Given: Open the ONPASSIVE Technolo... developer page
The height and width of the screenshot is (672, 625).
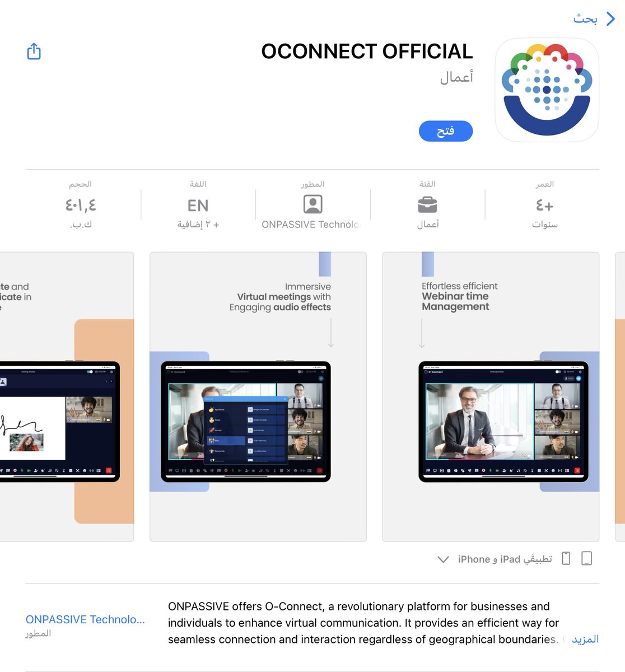Looking at the screenshot, I should [x=85, y=619].
